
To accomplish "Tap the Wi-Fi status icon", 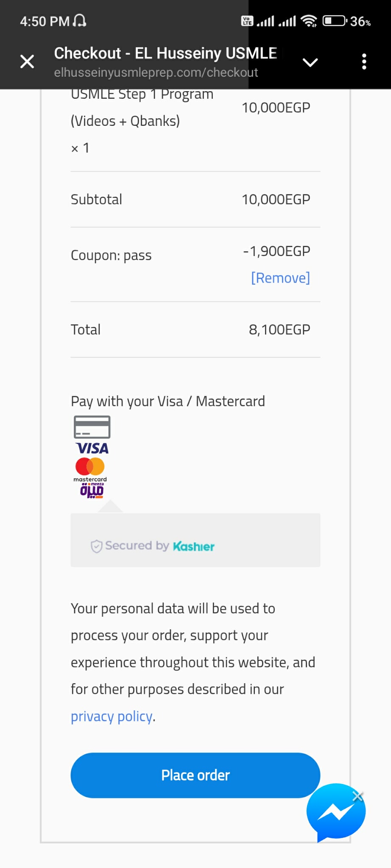I will (309, 21).
